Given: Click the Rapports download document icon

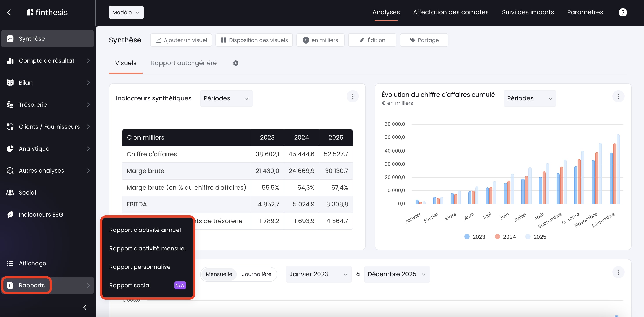Looking at the screenshot, I should click(10, 285).
